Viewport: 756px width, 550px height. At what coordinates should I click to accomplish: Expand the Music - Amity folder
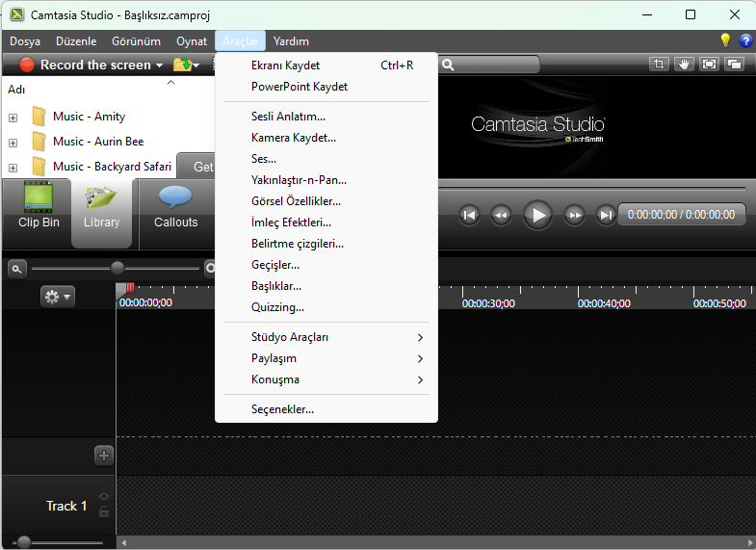tap(13, 118)
